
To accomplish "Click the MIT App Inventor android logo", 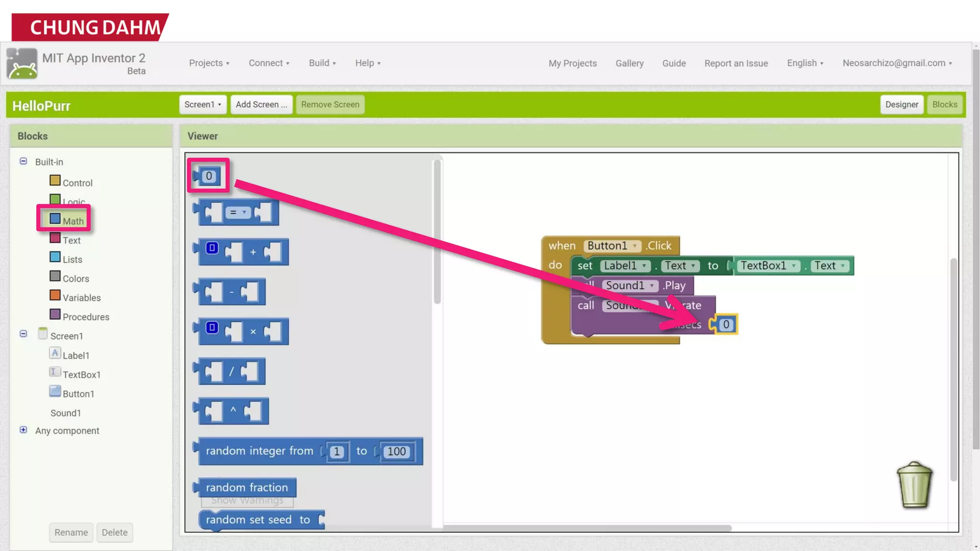I will point(22,64).
